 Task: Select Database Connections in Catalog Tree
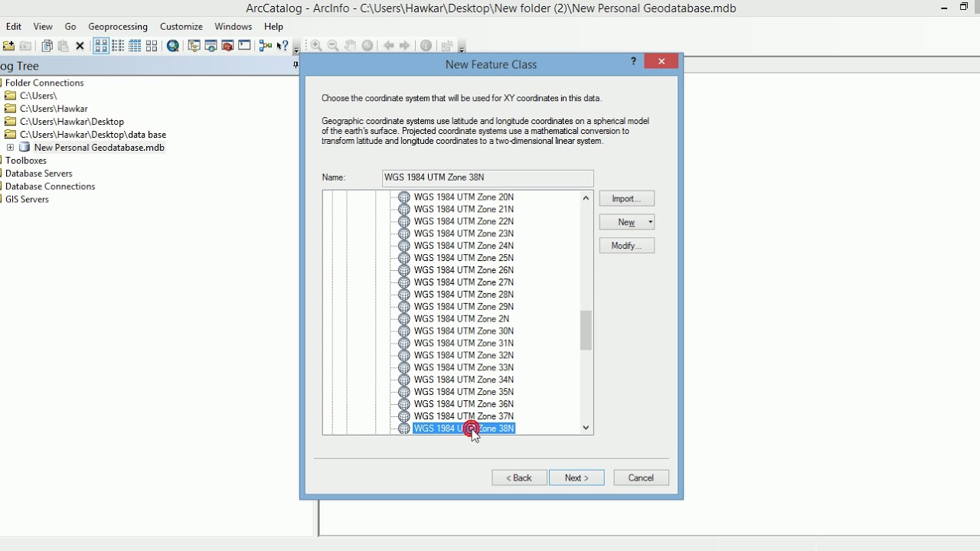coord(51,187)
